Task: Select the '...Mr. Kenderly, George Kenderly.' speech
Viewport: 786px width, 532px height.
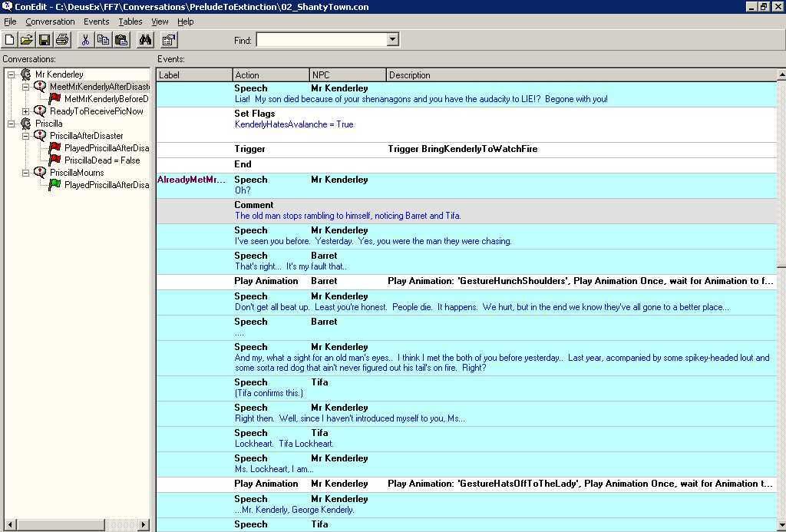Action: (x=466, y=504)
